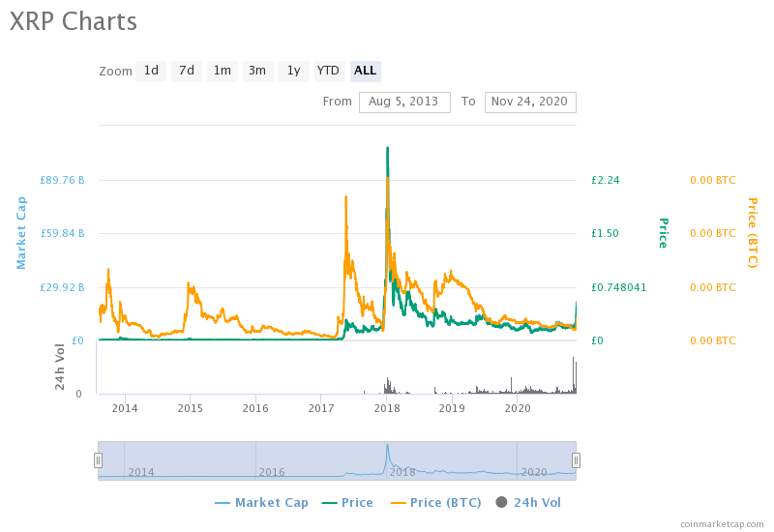Click the £89.76 B market cap label
Screen dimensions: 774x532
pos(62,180)
